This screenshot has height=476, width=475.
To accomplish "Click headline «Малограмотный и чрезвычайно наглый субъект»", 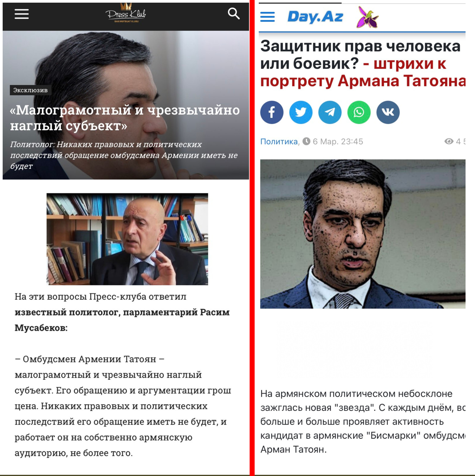I will click(x=125, y=118).
